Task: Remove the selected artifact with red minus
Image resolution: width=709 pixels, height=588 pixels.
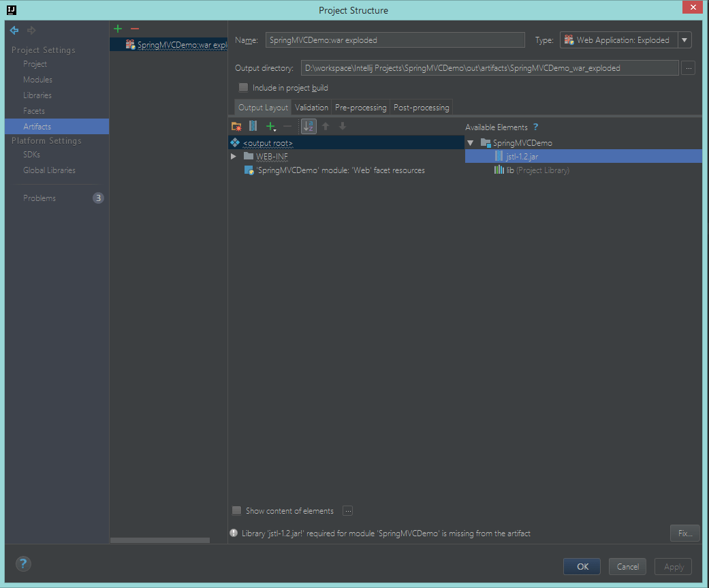Action: pos(135,29)
